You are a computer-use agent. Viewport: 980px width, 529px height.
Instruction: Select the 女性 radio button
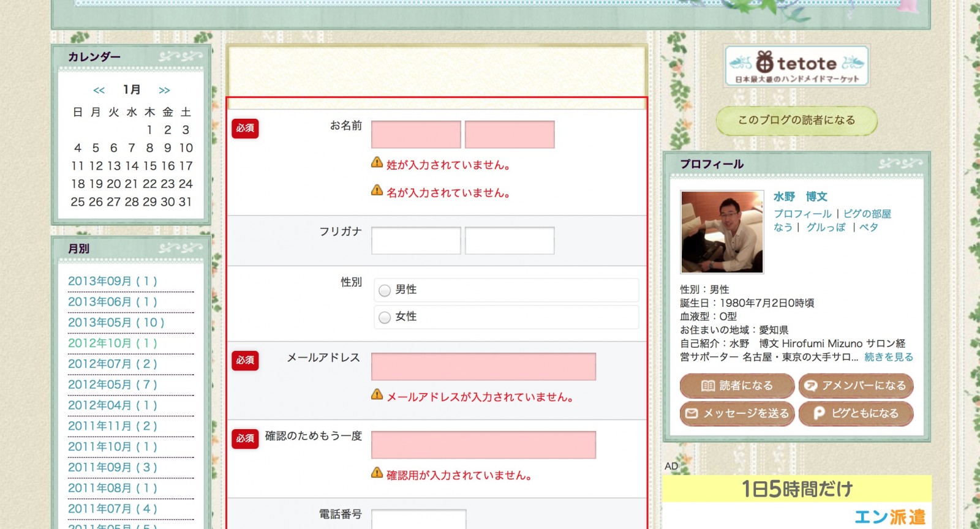[x=385, y=317]
